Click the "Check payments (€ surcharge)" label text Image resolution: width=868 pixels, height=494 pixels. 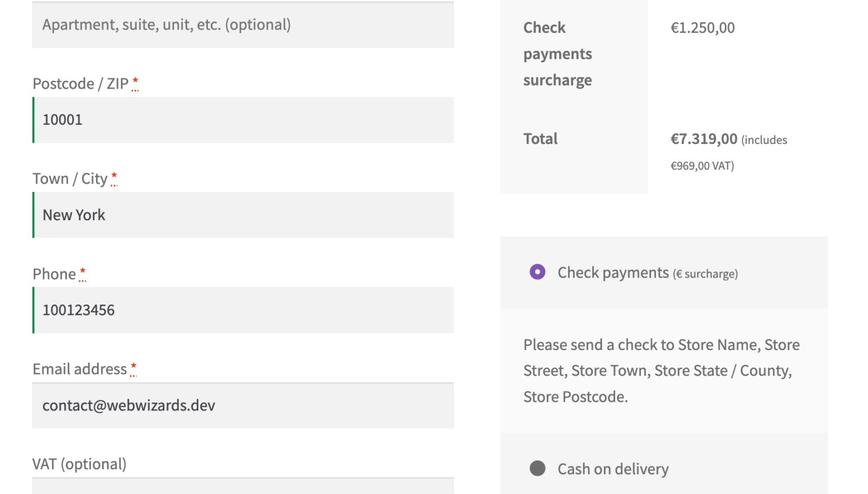648,273
